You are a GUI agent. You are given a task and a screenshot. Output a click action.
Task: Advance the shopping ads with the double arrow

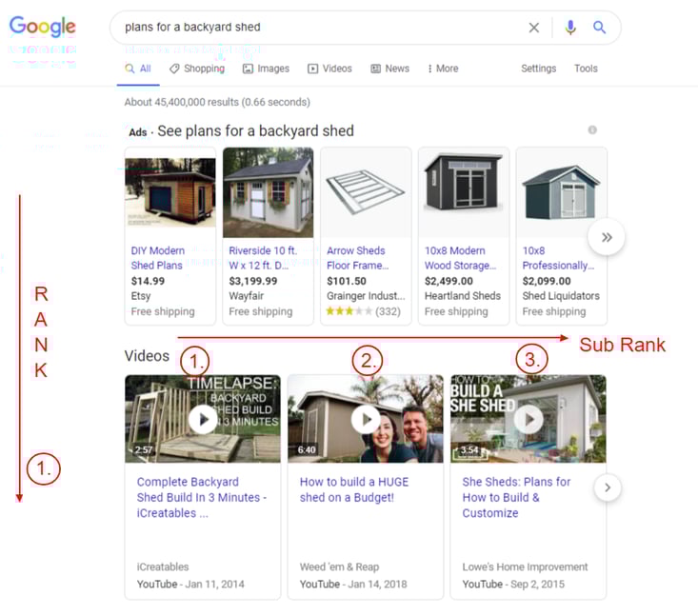click(x=607, y=237)
